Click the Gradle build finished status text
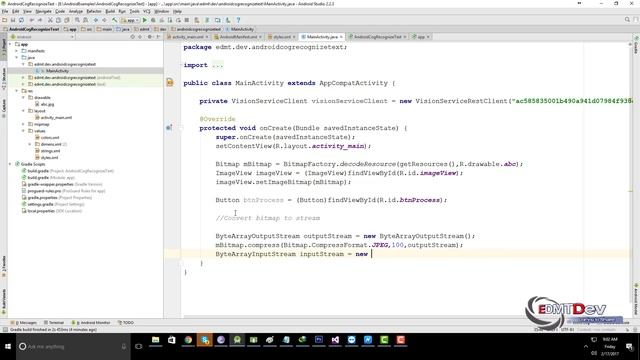 click(x=53, y=329)
